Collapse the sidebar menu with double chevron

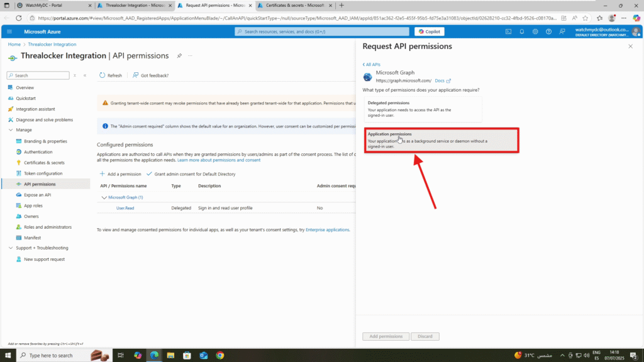[x=85, y=75]
